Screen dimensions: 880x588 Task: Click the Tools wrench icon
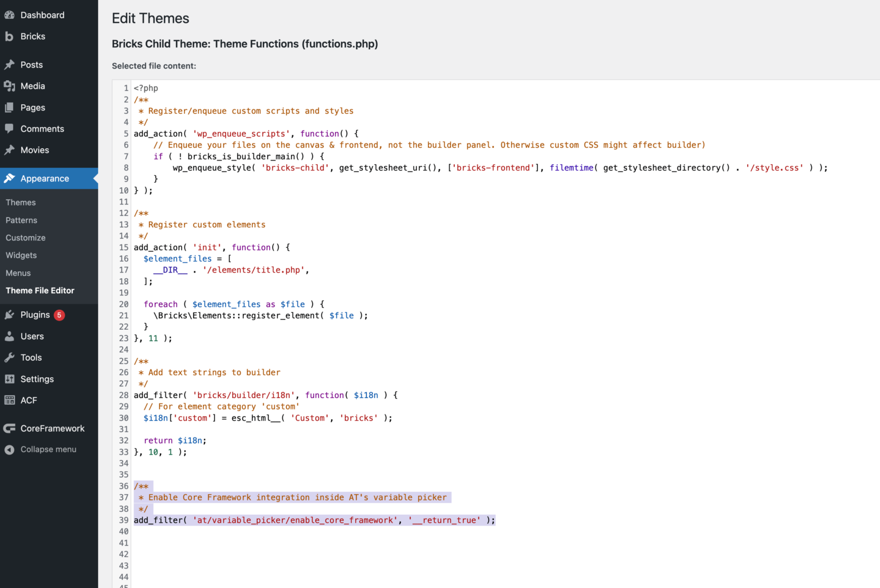coord(10,358)
